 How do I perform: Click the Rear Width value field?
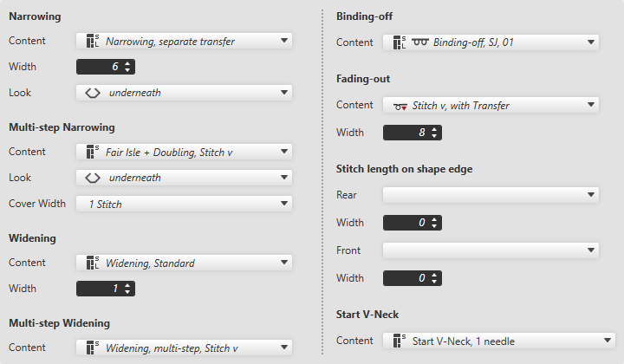coord(406,224)
